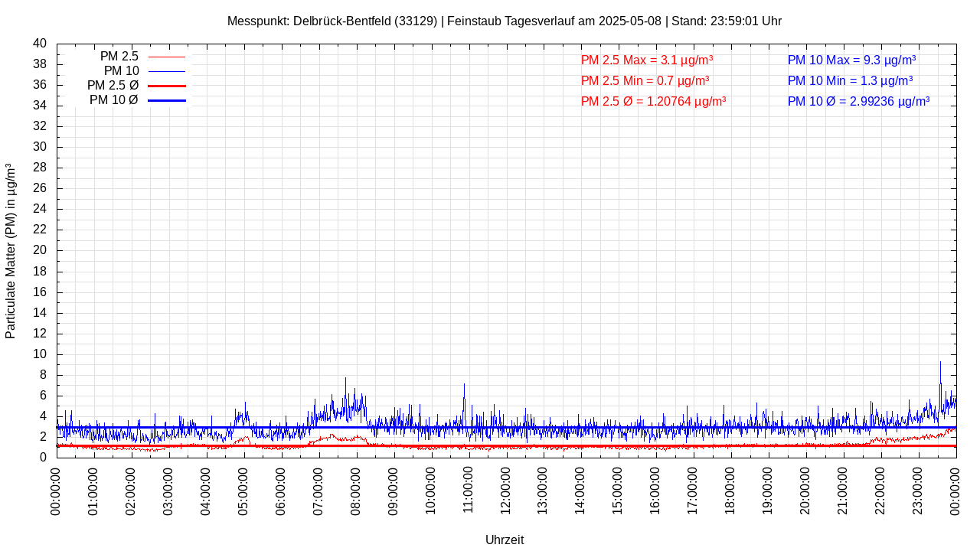Click the PM 10 legend label
This screenshot has height=551, width=980.
tap(121, 71)
